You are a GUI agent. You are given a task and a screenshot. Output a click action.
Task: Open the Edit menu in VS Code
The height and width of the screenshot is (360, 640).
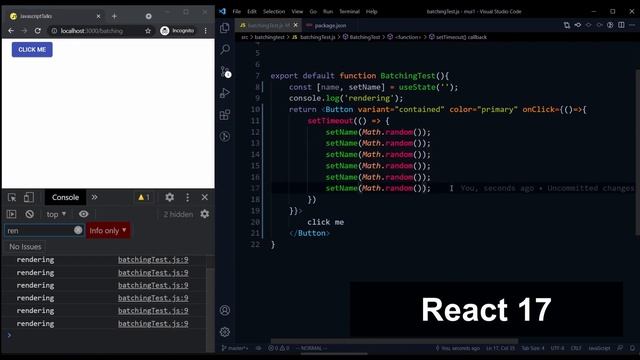point(252,11)
